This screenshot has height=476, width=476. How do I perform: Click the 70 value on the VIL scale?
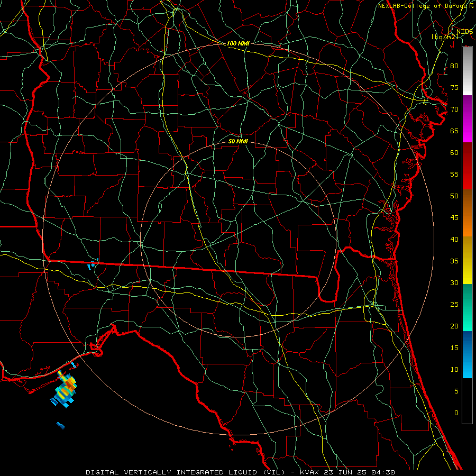pos(454,109)
